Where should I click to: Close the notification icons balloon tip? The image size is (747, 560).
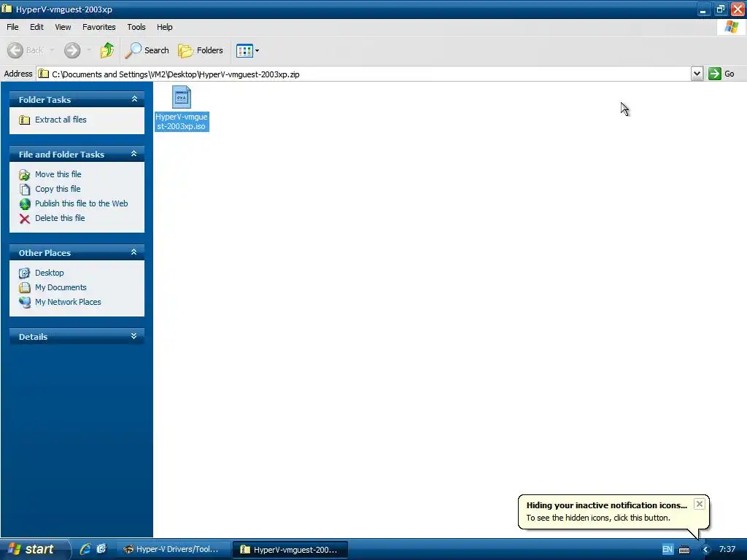point(699,504)
